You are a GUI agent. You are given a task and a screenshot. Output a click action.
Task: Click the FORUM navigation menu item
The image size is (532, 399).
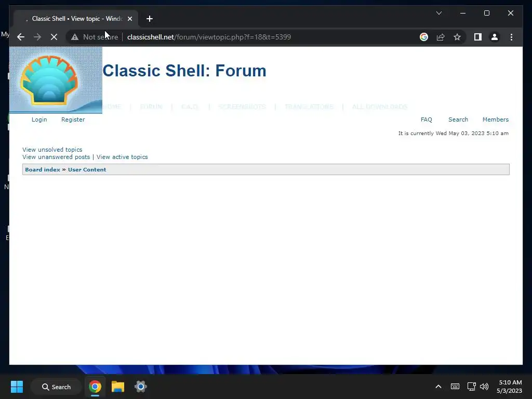[151, 107]
